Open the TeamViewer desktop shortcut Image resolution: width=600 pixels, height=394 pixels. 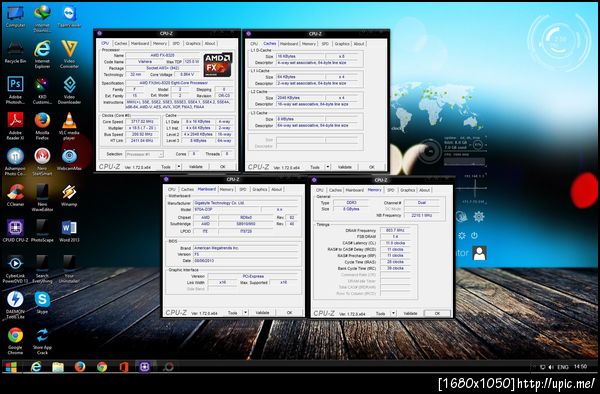pos(69,17)
